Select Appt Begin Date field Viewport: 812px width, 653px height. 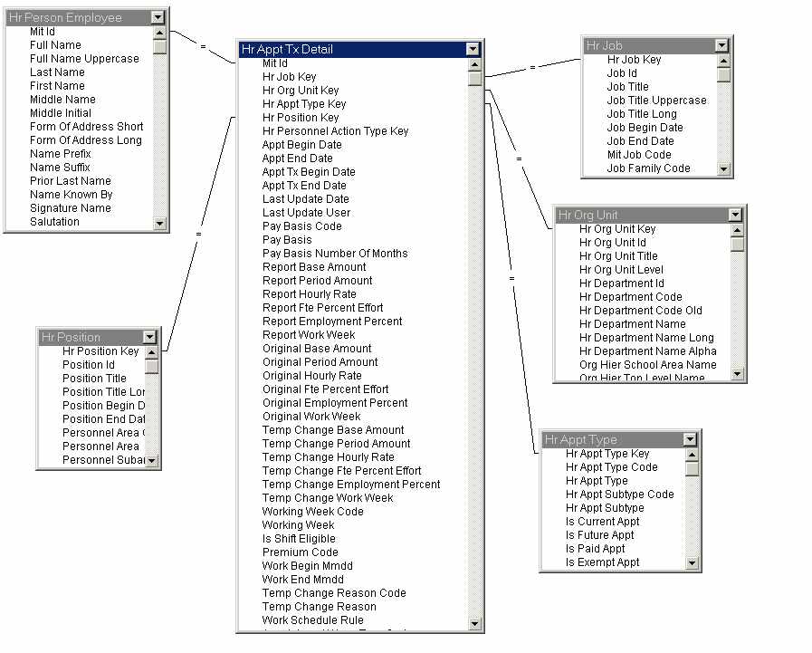(x=302, y=145)
